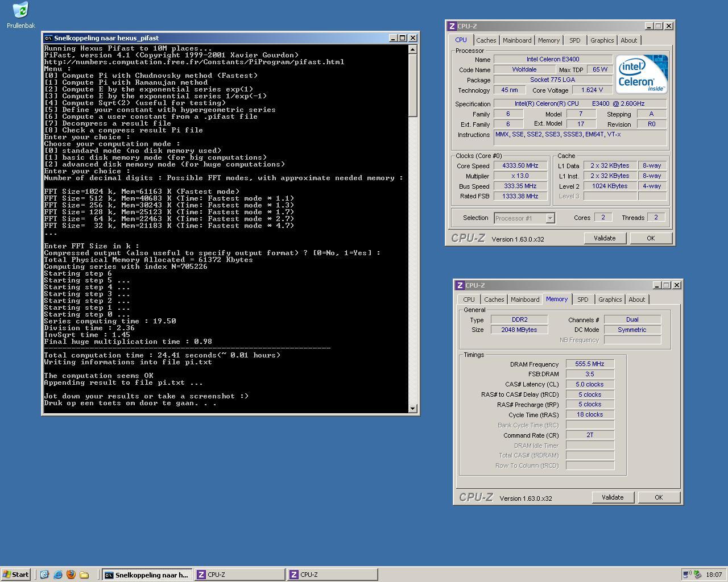Open SPD tab in upper CPU-Z window
This screenshot has width=728, height=582.
pyautogui.click(x=575, y=40)
